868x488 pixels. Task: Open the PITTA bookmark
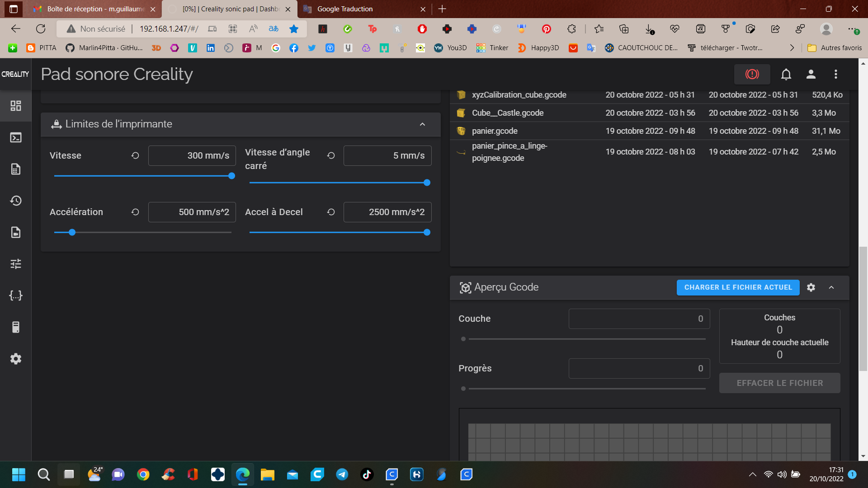click(x=42, y=48)
